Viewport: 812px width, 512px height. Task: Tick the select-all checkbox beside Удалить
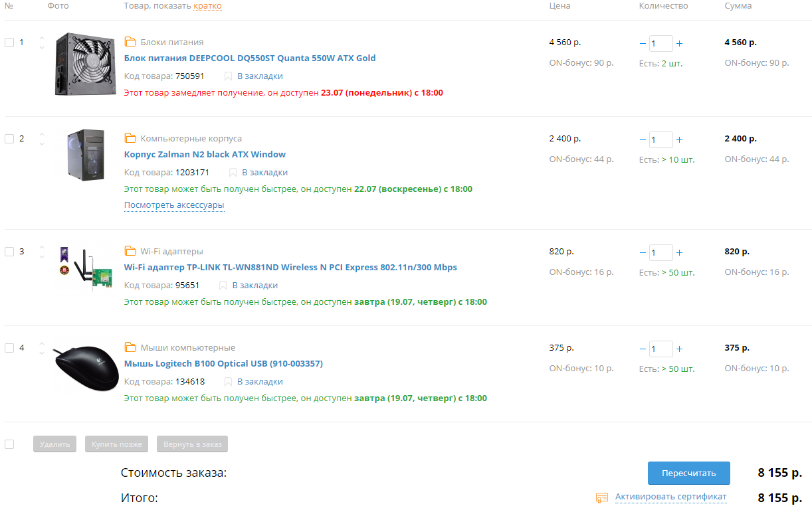pos(9,444)
